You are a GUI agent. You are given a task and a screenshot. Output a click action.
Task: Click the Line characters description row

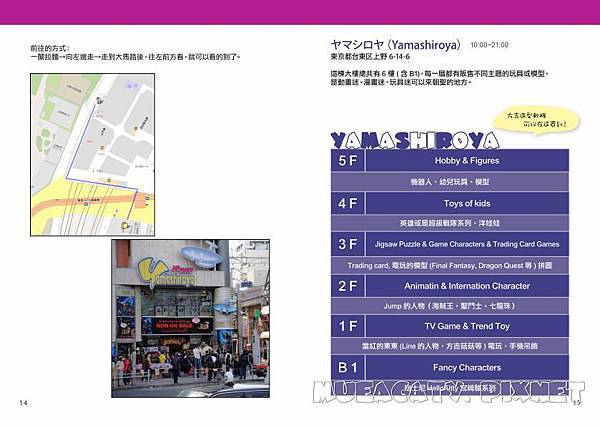(x=450, y=346)
